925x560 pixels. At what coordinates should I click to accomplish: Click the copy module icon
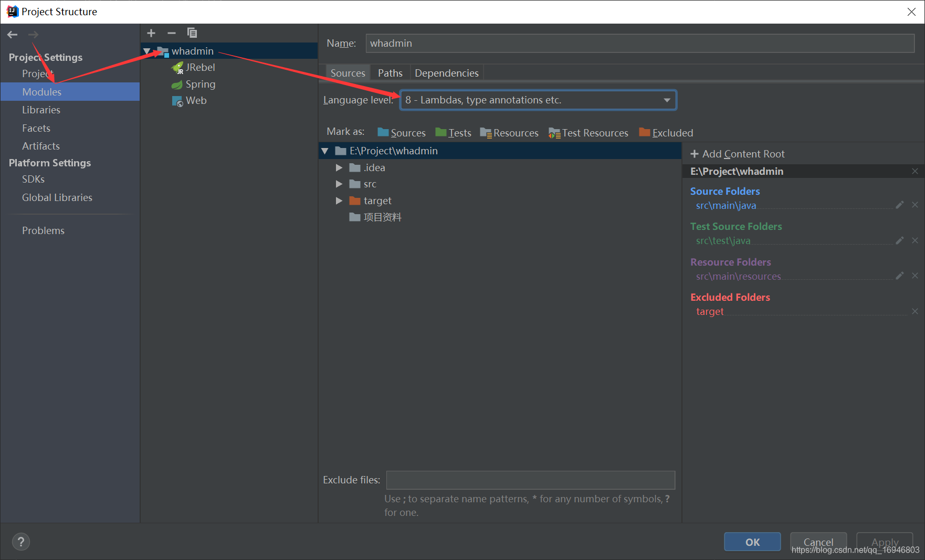point(192,33)
